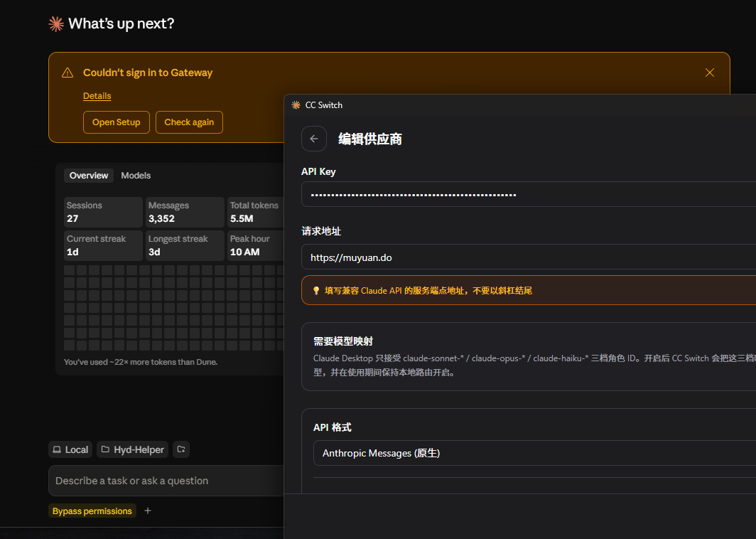This screenshot has height=539, width=756.
Task: Click the Local environment selector
Action: [70, 449]
